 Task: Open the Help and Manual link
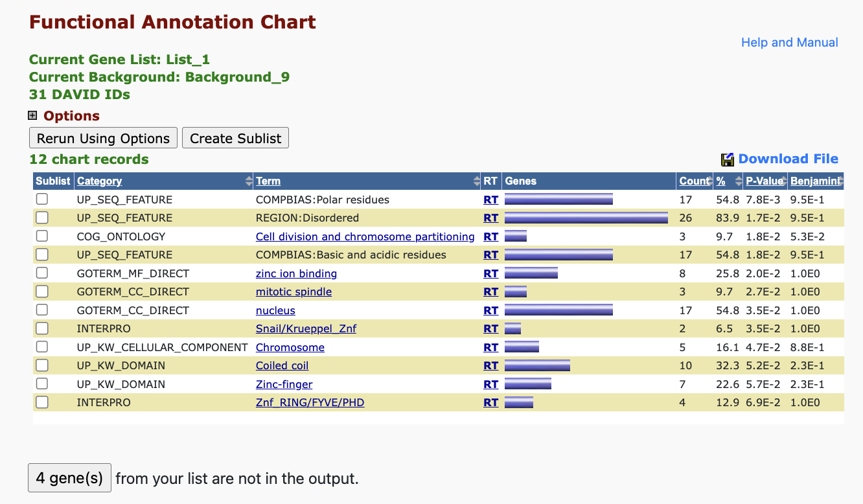789,42
